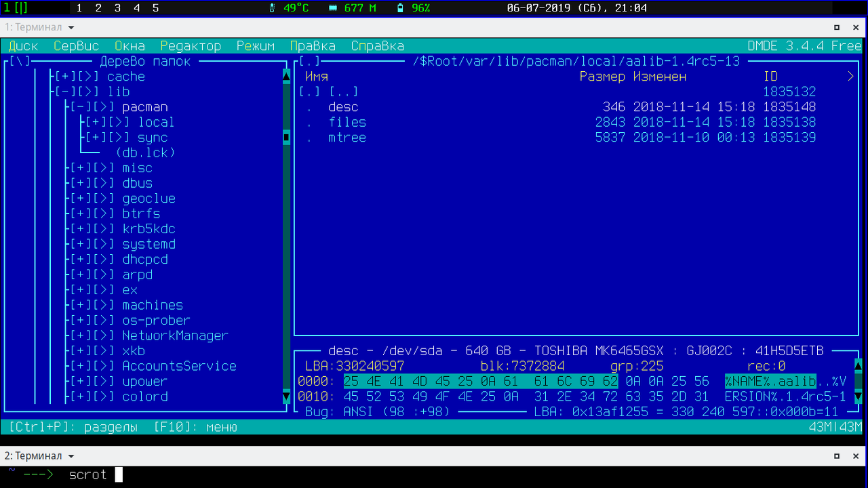This screenshot has width=868, height=488.
Task: Toggle the [>] marker next to dhcpcd
Action: 103,260
